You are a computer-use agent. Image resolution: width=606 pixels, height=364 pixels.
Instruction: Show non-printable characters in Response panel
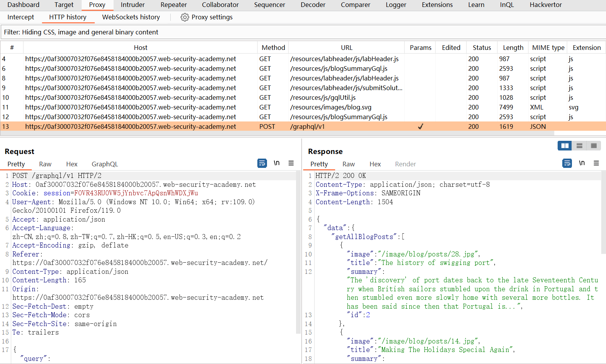(582, 163)
